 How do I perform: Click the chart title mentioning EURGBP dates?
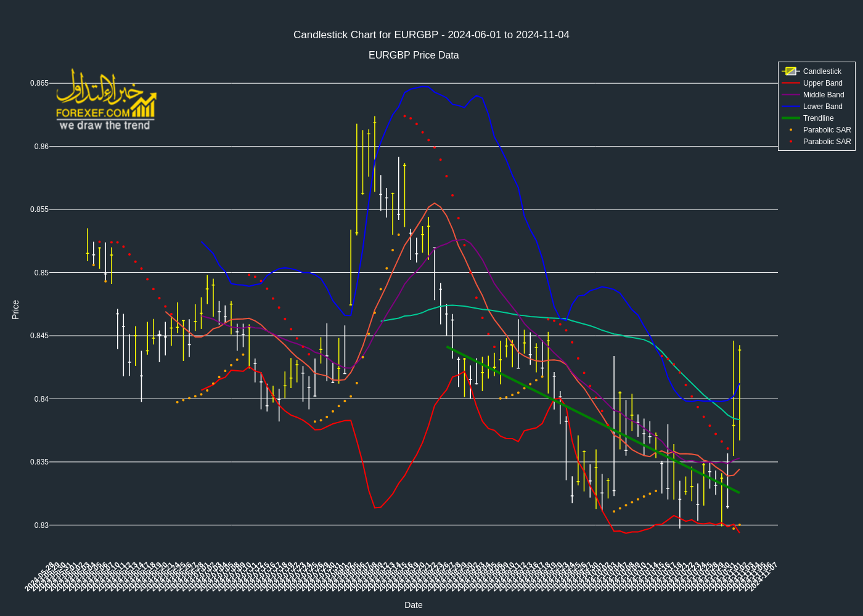(431, 35)
